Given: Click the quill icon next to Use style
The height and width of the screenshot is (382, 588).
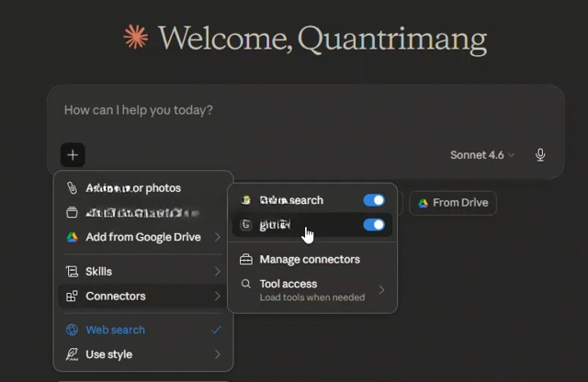Looking at the screenshot, I should (72, 354).
